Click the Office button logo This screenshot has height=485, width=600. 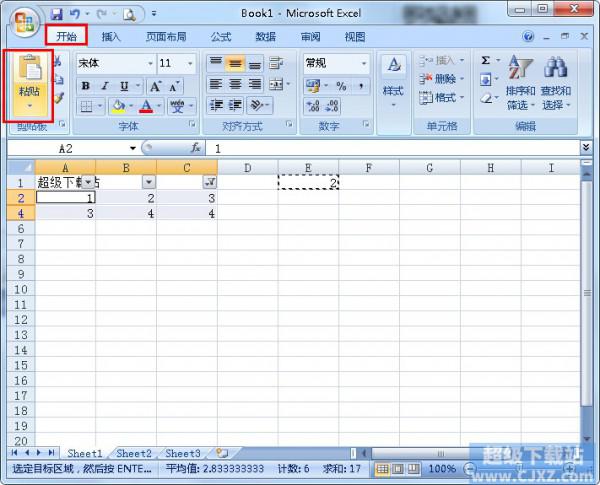(21, 23)
